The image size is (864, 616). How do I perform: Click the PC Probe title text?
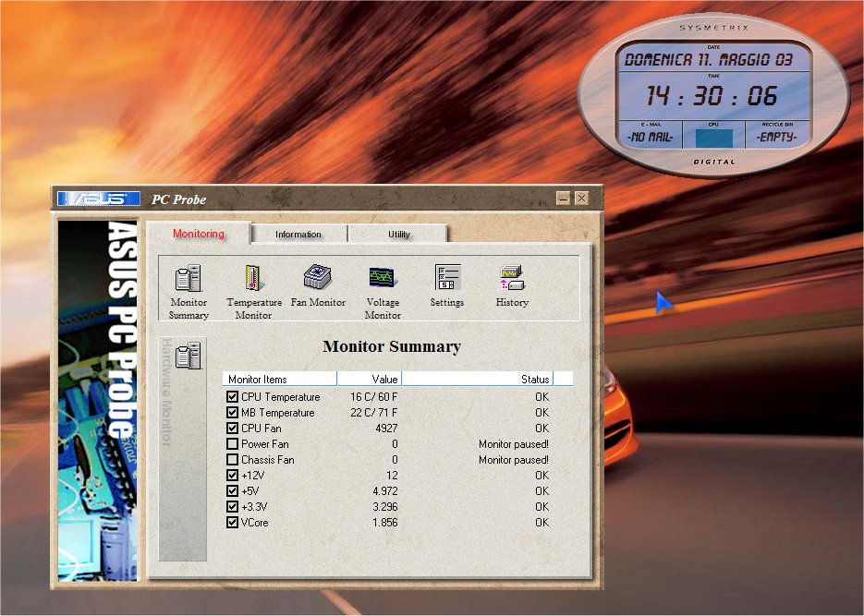178,199
